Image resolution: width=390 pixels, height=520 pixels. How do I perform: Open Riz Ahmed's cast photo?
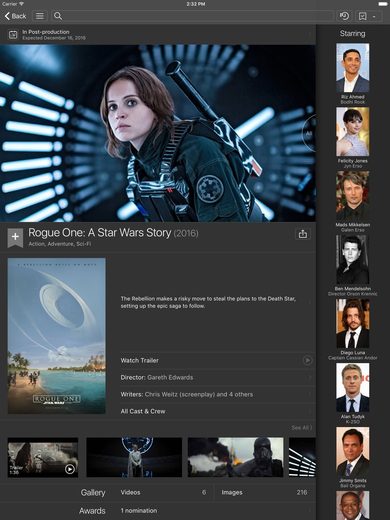(x=353, y=68)
